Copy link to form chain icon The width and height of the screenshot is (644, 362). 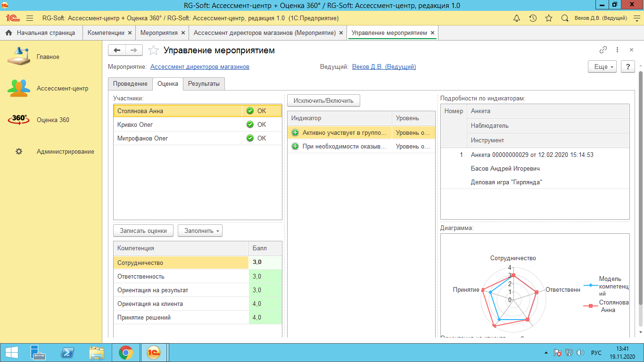coord(603,49)
